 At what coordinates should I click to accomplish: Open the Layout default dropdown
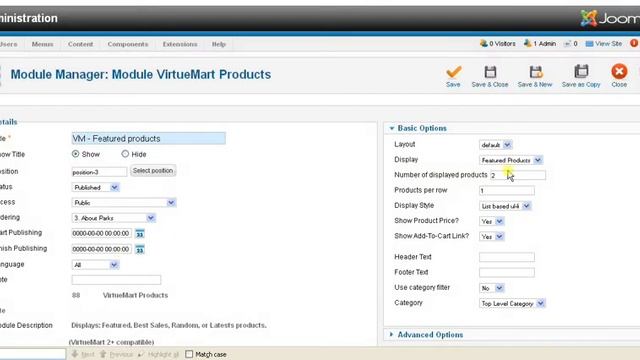pos(496,145)
